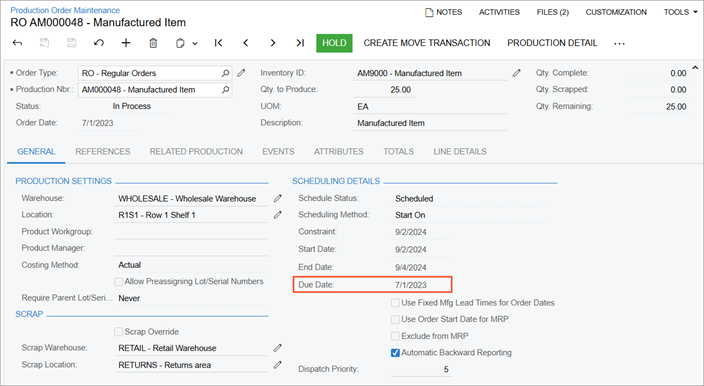
Task: Open the Costing Method field
Action: coord(191,265)
